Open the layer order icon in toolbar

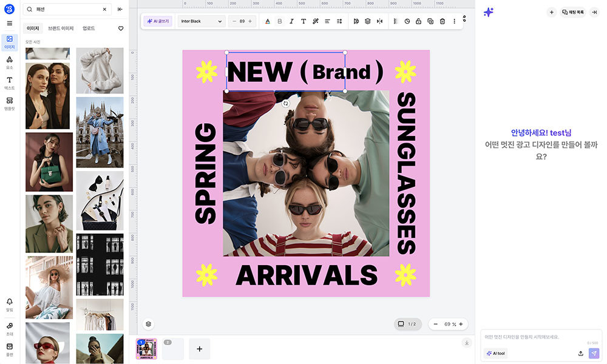[x=367, y=21]
